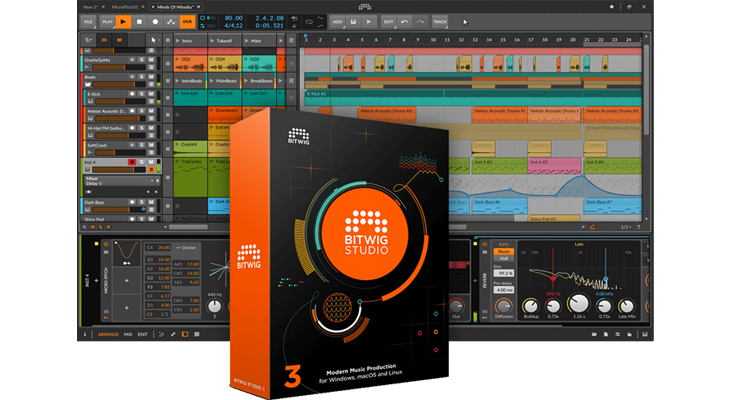Stop clips on the GnarlyQuirks track
The width and height of the screenshot is (730, 400).
(168, 63)
